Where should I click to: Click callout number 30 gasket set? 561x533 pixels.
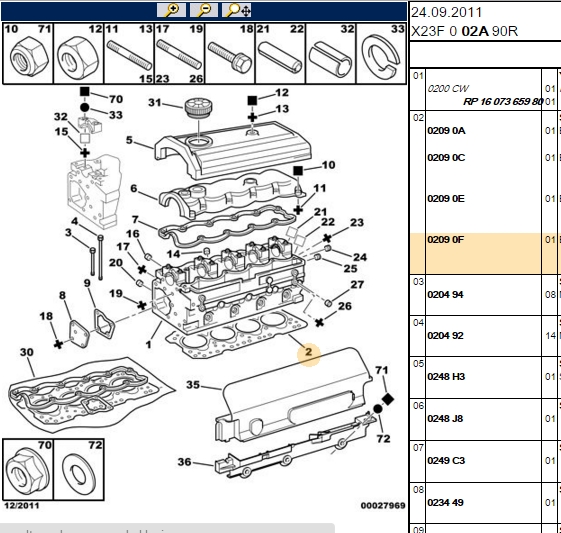27,352
